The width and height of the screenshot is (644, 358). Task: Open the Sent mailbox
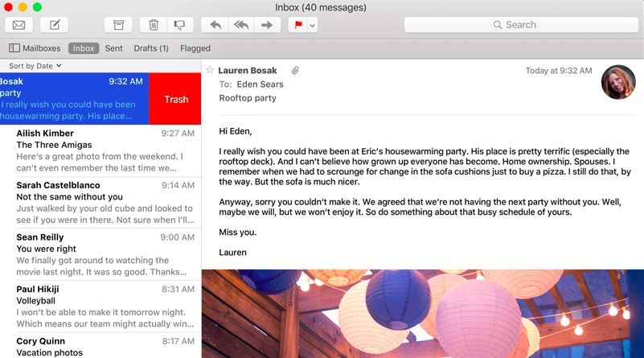114,48
